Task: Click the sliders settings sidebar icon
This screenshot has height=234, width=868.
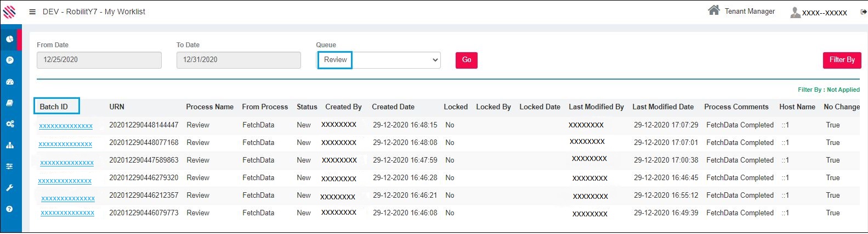Action: [10, 166]
